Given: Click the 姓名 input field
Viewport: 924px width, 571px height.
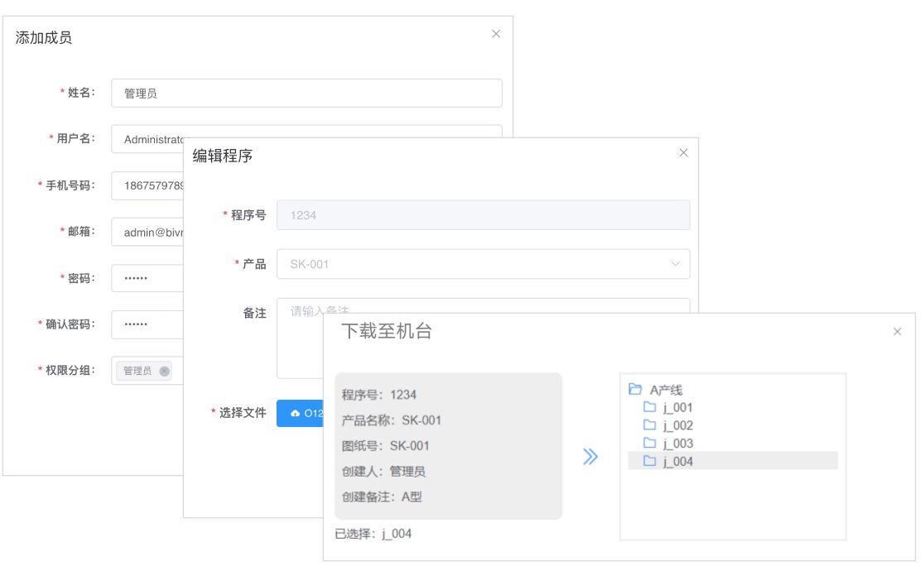Looking at the screenshot, I should (x=306, y=94).
